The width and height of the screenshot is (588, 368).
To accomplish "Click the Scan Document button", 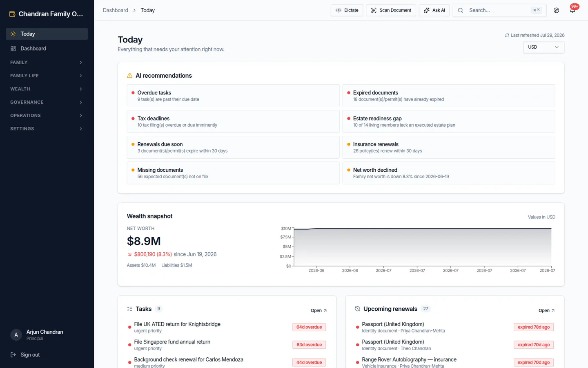I will pyautogui.click(x=391, y=10).
